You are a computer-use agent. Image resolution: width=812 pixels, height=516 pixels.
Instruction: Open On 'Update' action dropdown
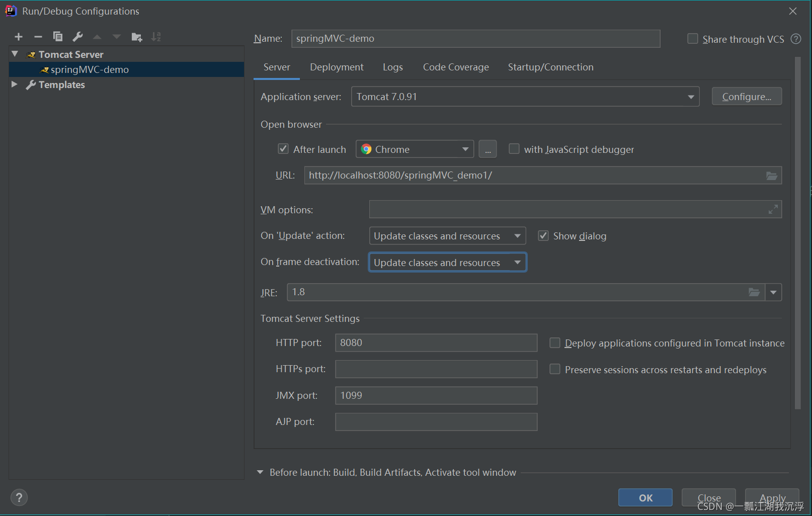[x=447, y=236]
